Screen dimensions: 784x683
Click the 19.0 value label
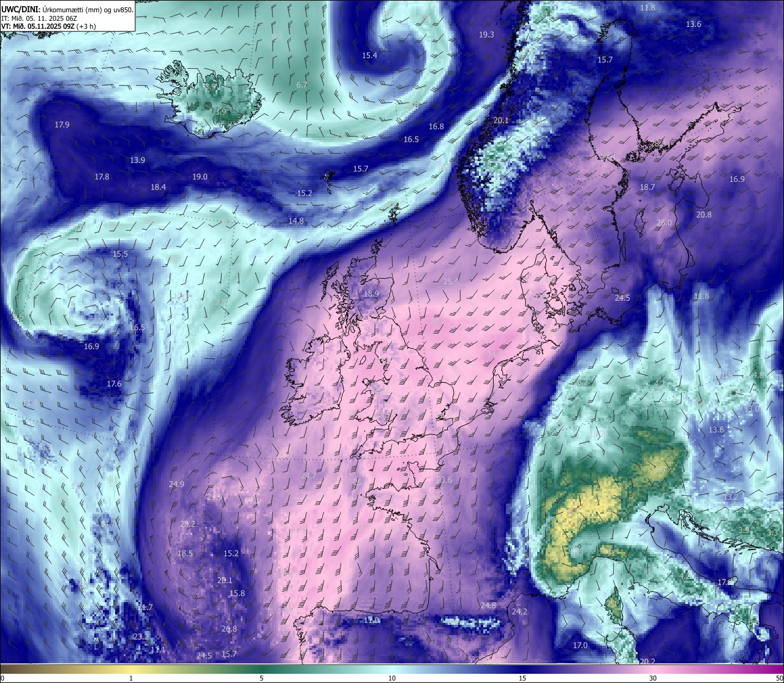click(200, 177)
